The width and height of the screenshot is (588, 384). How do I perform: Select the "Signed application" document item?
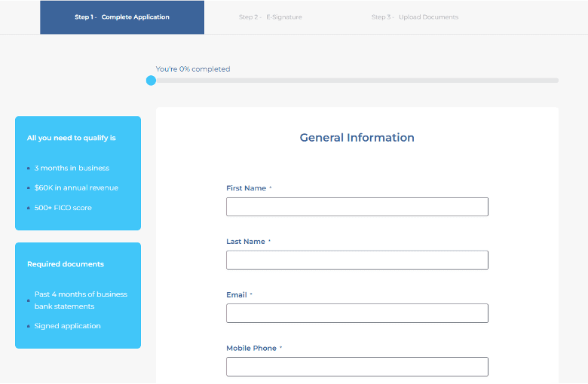[67, 326]
